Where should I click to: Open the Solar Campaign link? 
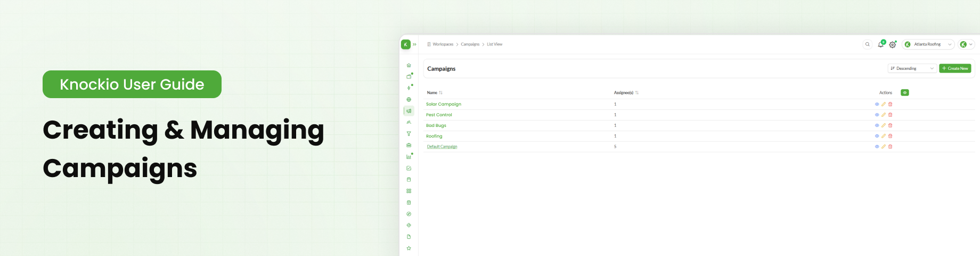click(443, 104)
